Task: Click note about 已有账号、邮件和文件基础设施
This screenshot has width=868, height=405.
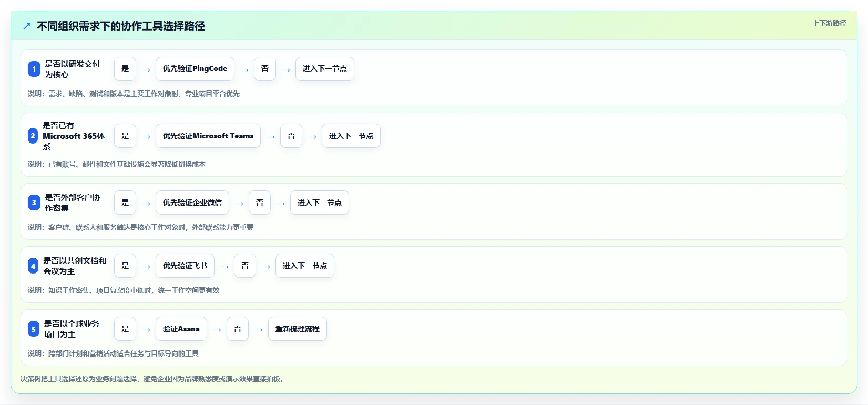Action: pos(117,164)
